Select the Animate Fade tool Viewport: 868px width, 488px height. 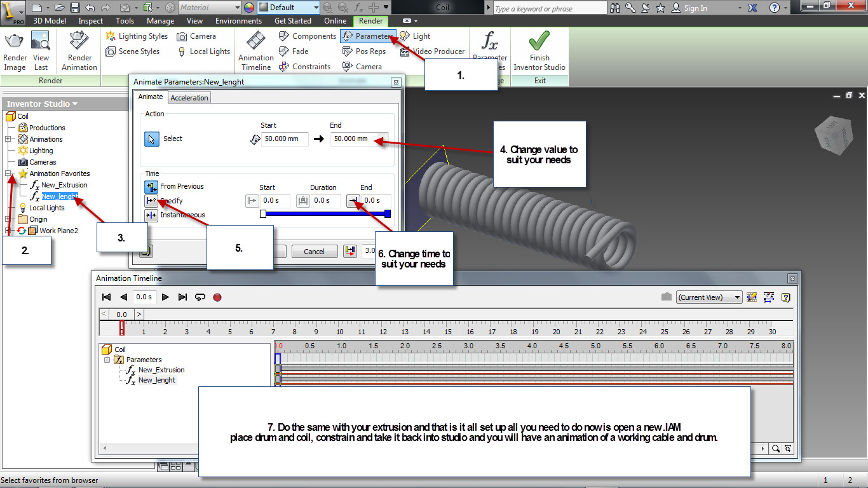pyautogui.click(x=294, y=51)
